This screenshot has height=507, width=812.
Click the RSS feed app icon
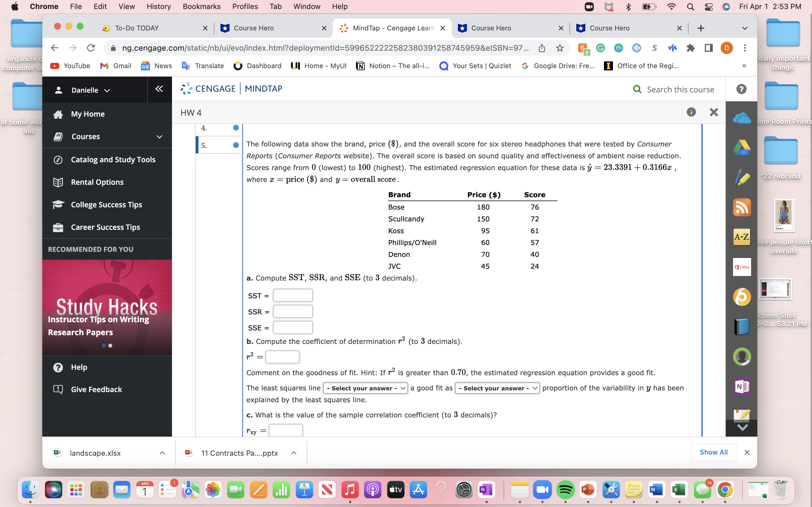(x=742, y=208)
